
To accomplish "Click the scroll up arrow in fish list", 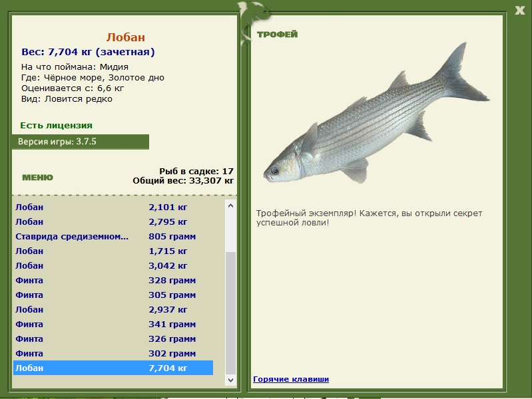I will click(x=231, y=205).
